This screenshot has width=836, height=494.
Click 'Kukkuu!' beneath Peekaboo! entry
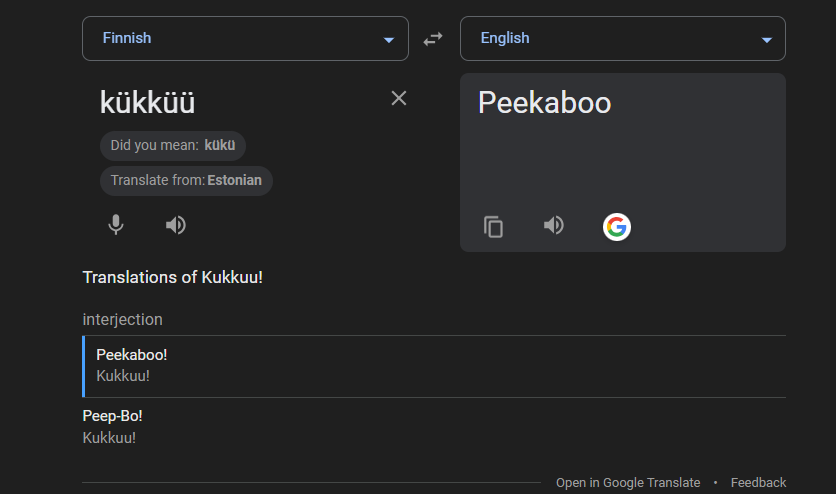[123, 376]
